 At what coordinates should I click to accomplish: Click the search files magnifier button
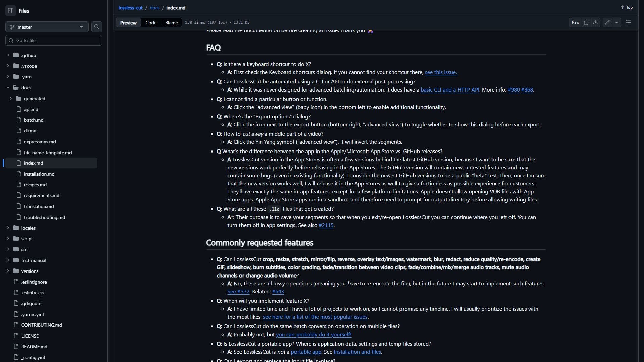[x=97, y=27]
